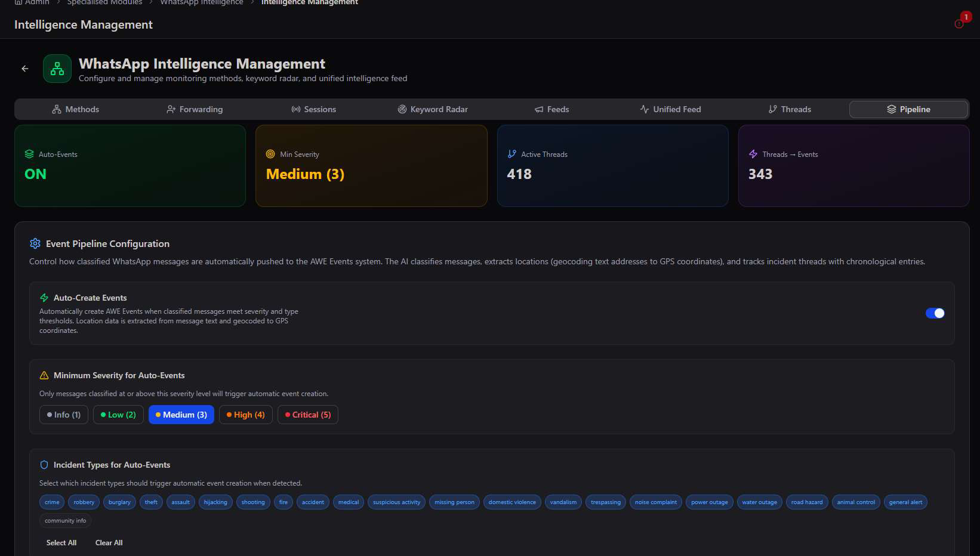Screen dimensions: 980x556
Task: Click the back arrow icon
Action: [x=25, y=69]
